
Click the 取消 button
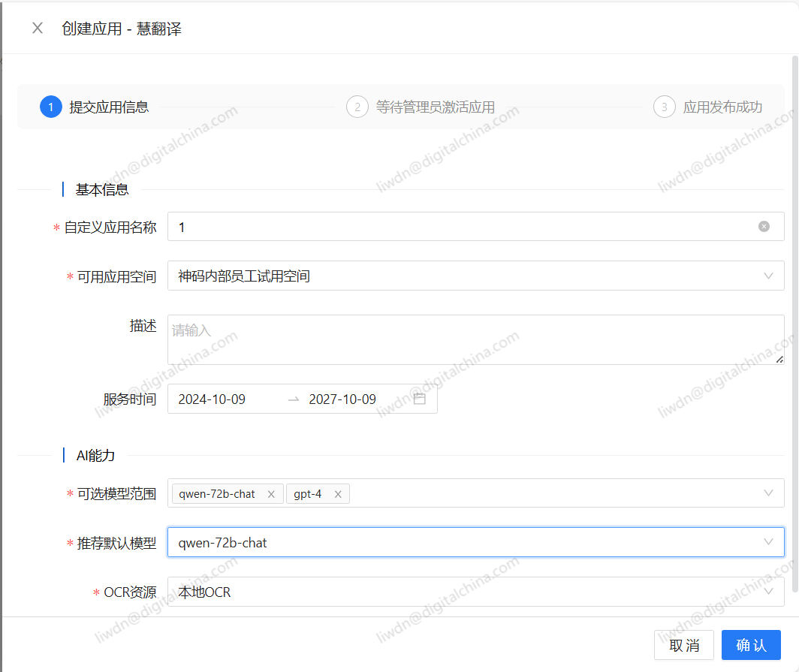click(684, 645)
